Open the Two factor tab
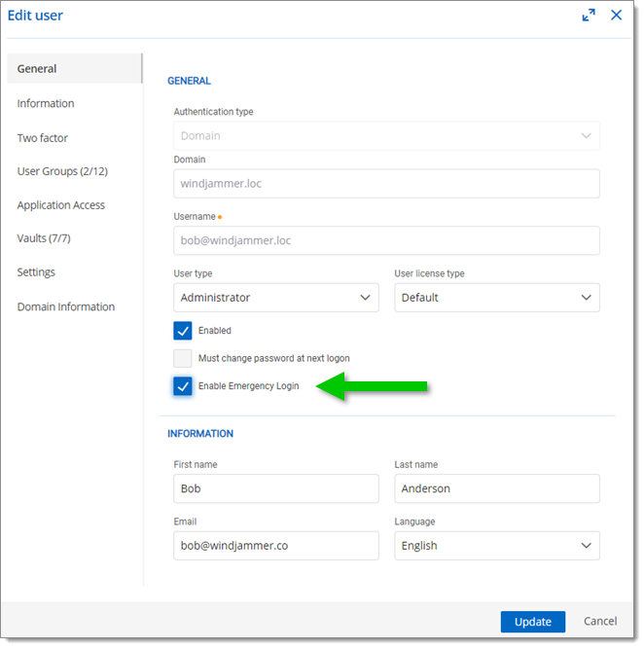Viewport: 644px width, 648px height. click(x=43, y=138)
